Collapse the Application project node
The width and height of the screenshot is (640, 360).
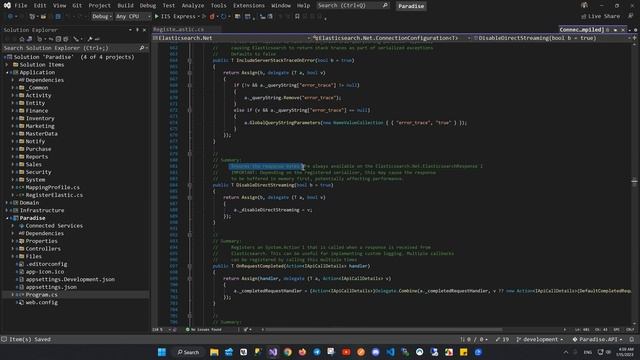pyautogui.click(x=7, y=72)
